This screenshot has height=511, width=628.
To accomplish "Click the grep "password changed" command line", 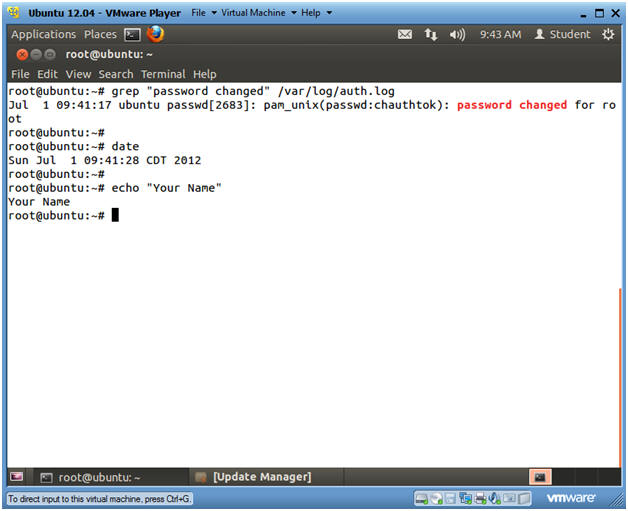I will click(x=201, y=91).
